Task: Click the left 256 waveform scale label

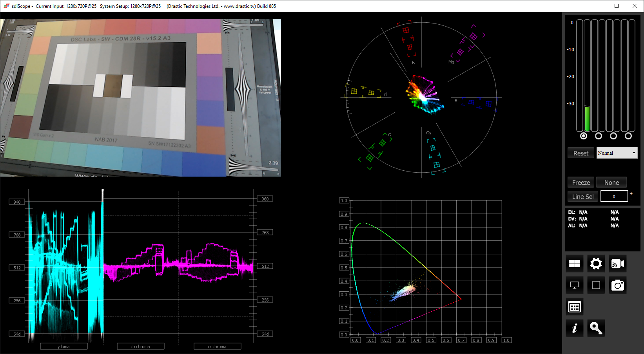Action: 17,301
